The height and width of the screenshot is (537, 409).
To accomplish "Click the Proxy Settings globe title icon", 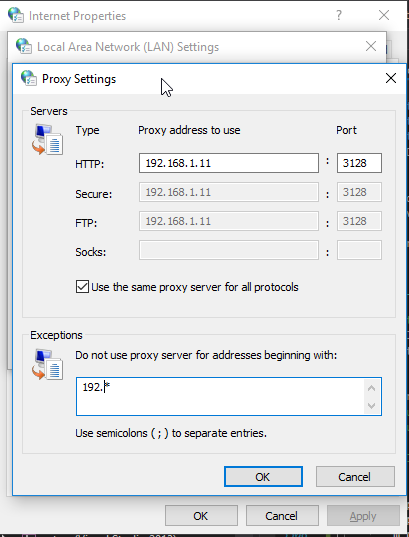I will (x=29, y=78).
